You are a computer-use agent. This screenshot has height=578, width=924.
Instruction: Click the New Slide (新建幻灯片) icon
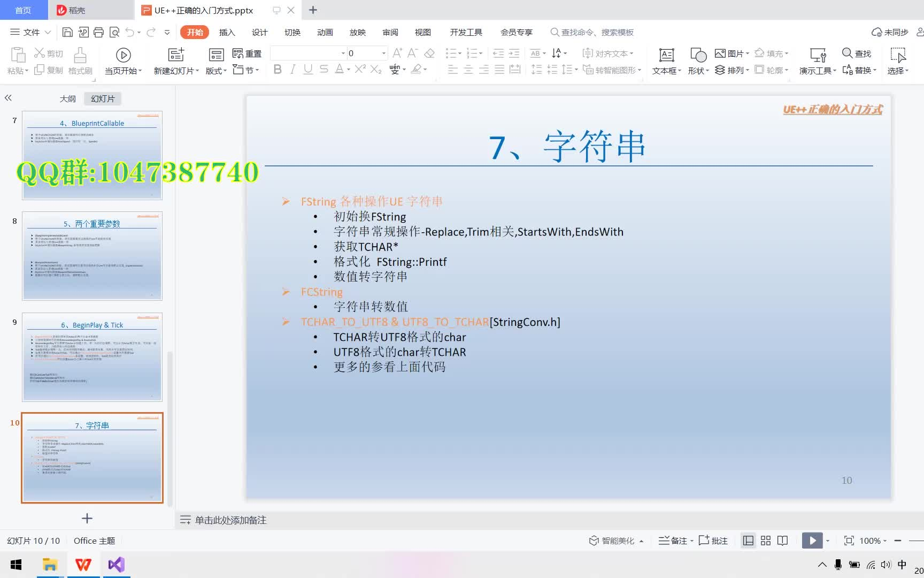point(176,55)
